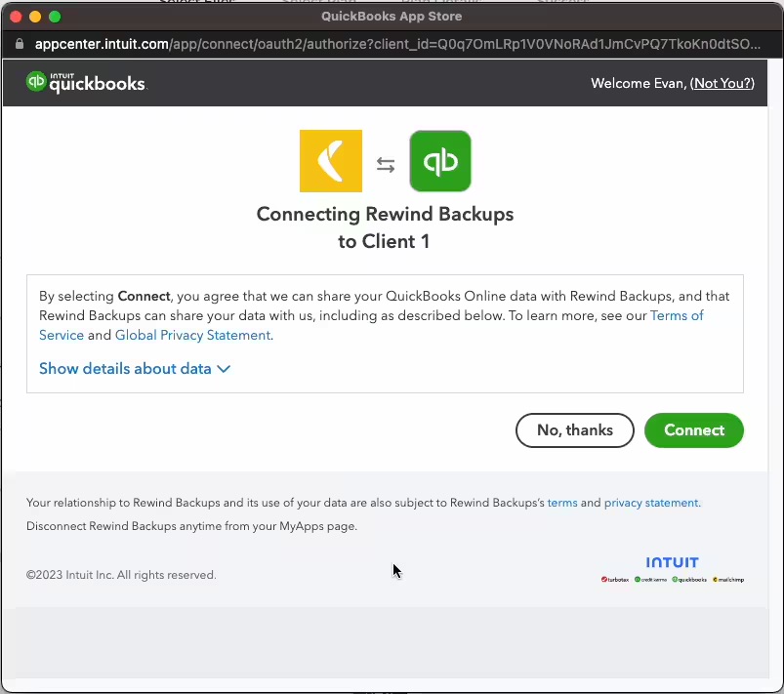Click the QuickBooks App Store window title

pyautogui.click(x=392, y=16)
